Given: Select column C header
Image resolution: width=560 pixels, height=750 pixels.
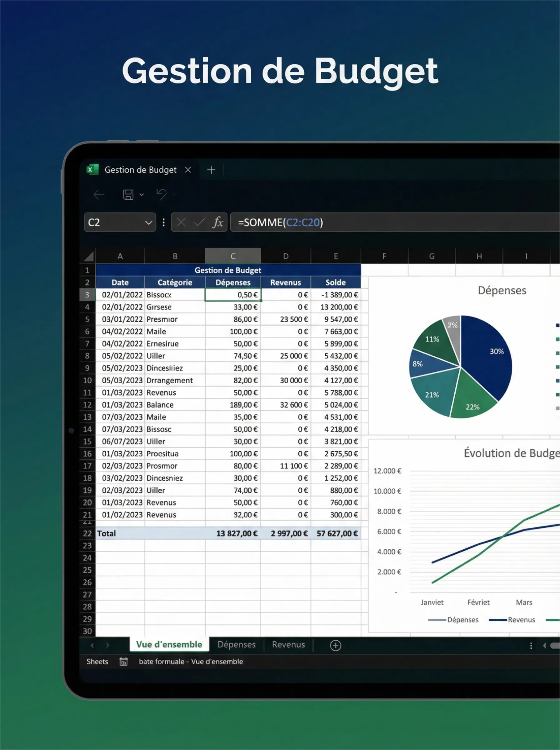Looking at the screenshot, I should 233,256.
